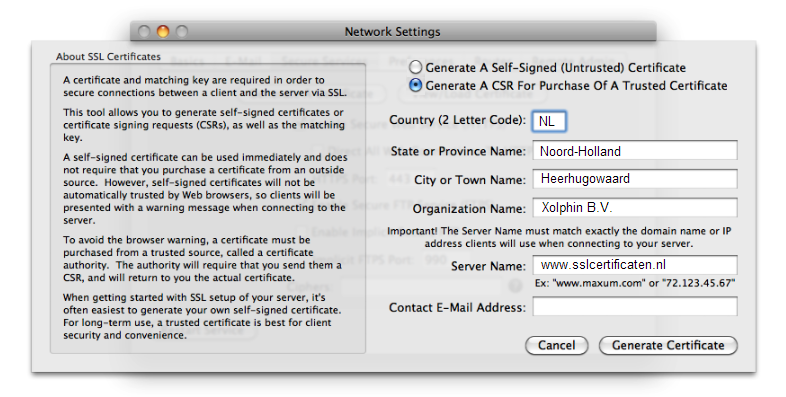Click the About SSL Certificates heading

tap(108, 57)
